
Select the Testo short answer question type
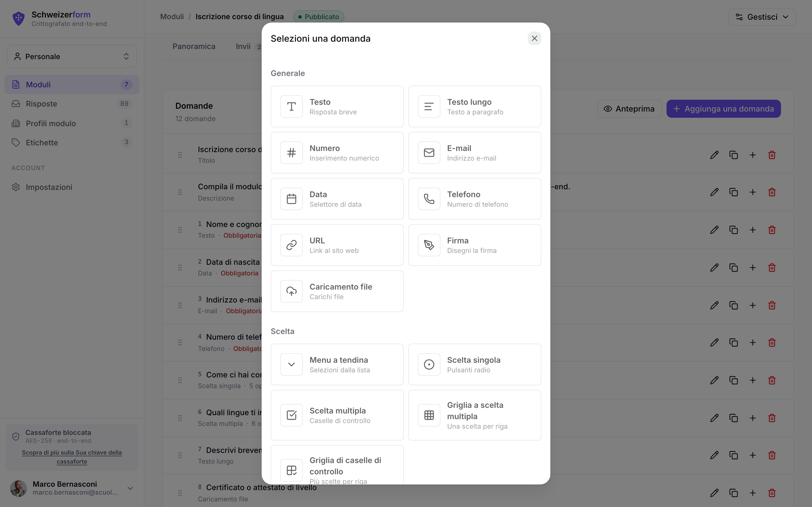click(x=337, y=106)
